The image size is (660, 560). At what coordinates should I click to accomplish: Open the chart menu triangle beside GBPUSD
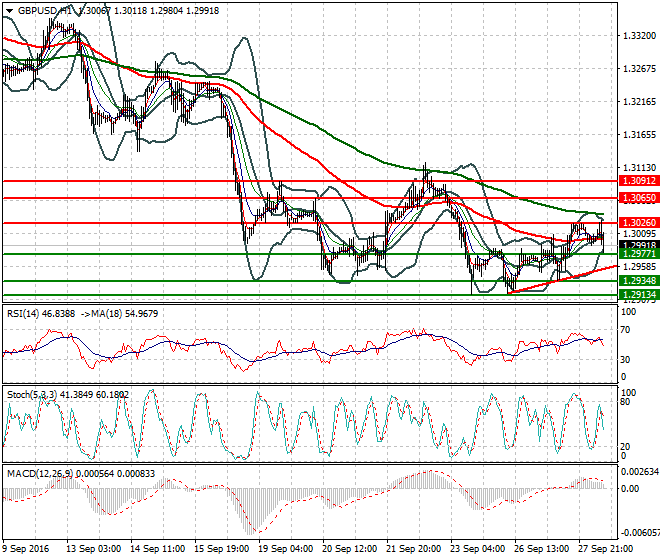pyautogui.click(x=9, y=11)
